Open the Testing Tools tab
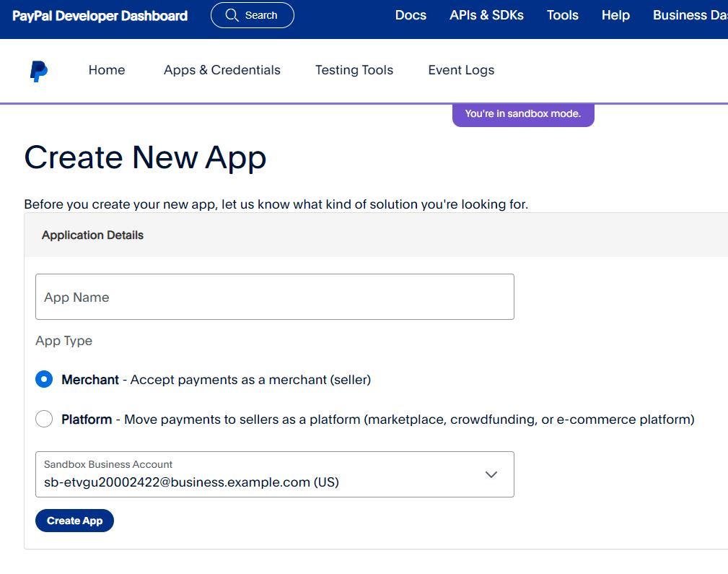The image size is (728, 574). [x=354, y=70]
